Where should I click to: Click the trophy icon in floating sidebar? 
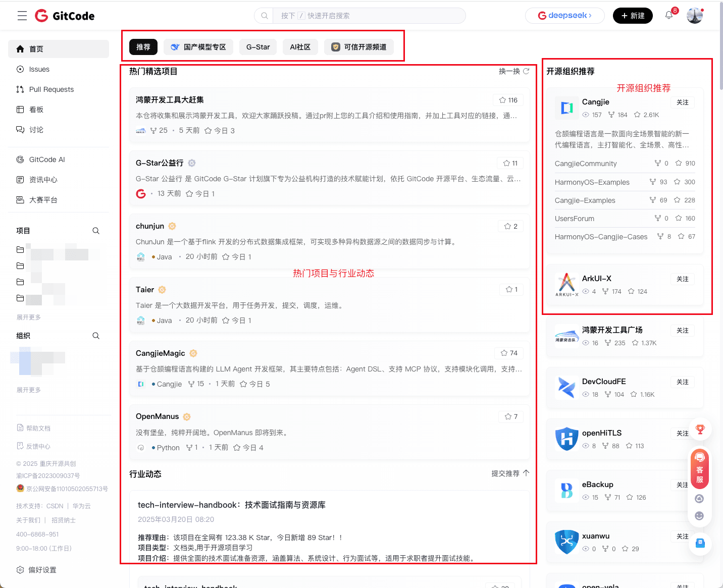(700, 430)
